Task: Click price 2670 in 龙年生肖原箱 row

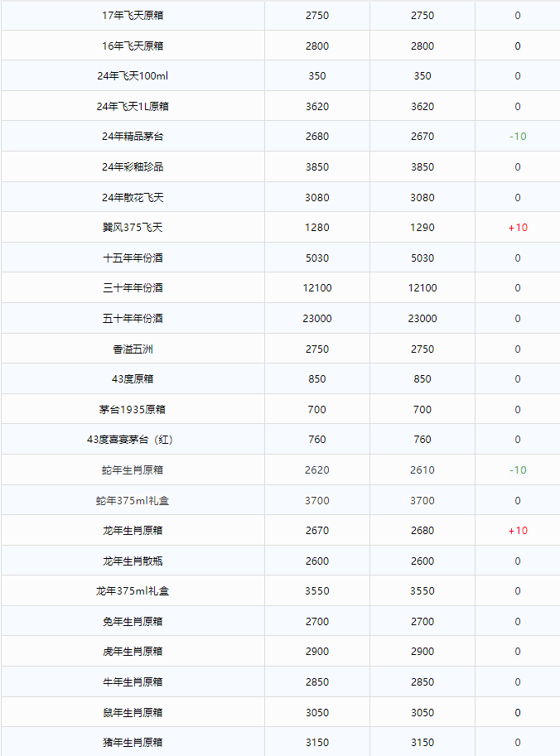Action: click(x=317, y=530)
